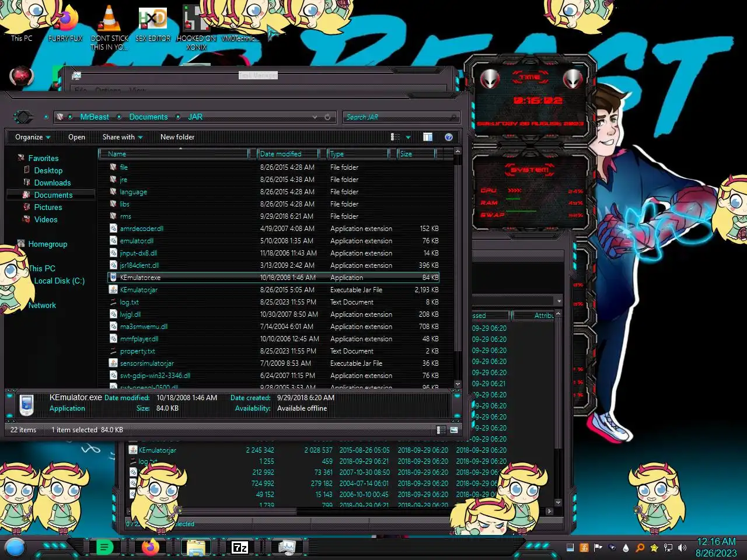Click the Search JAR field
The height and width of the screenshot is (560, 747).
point(400,117)
